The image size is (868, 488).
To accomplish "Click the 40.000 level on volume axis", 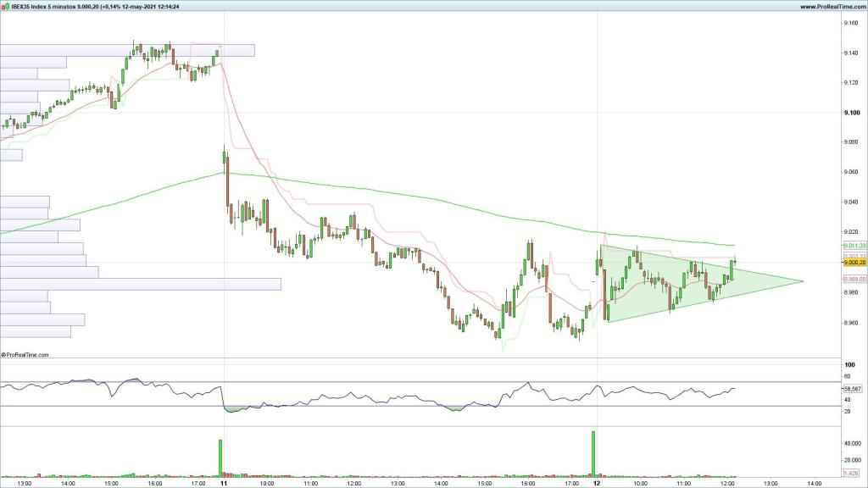I will pyautogui.click(x=853, y=443).
